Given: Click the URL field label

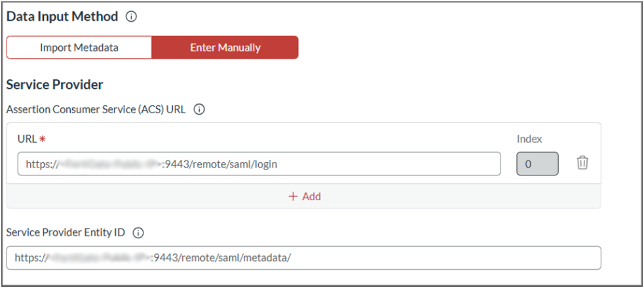Looking at the screenshot, I should (x=27, y=139).
